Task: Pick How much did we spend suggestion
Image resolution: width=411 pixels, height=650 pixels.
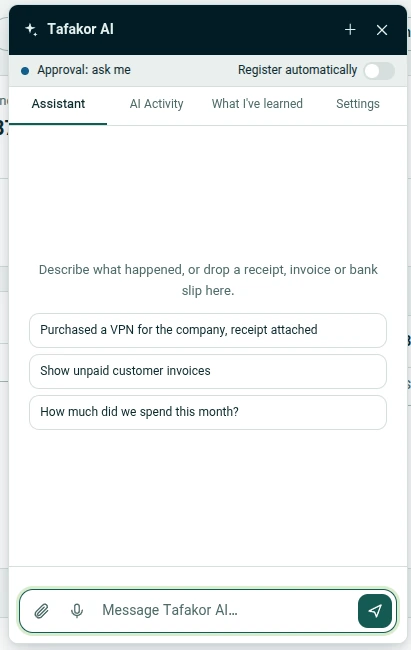Action: coord(208,412)
